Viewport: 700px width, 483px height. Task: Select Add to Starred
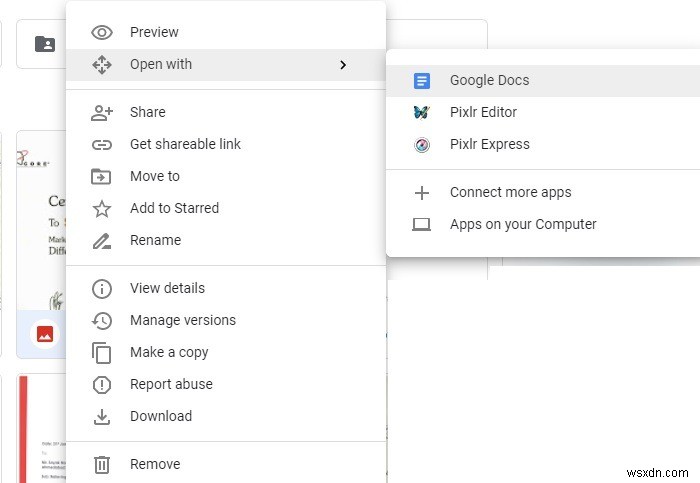pyautogui.click(x=226, y=209)
